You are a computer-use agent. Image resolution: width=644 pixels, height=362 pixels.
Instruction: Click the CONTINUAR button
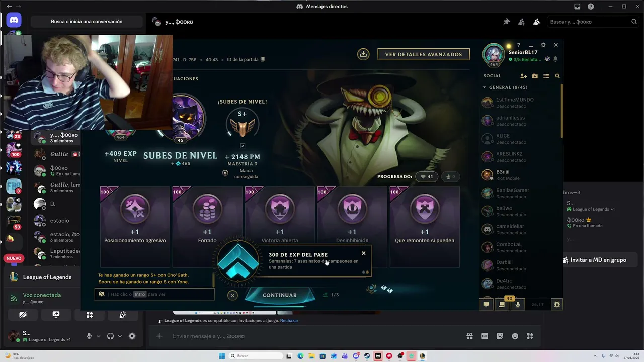pos(280,295)
